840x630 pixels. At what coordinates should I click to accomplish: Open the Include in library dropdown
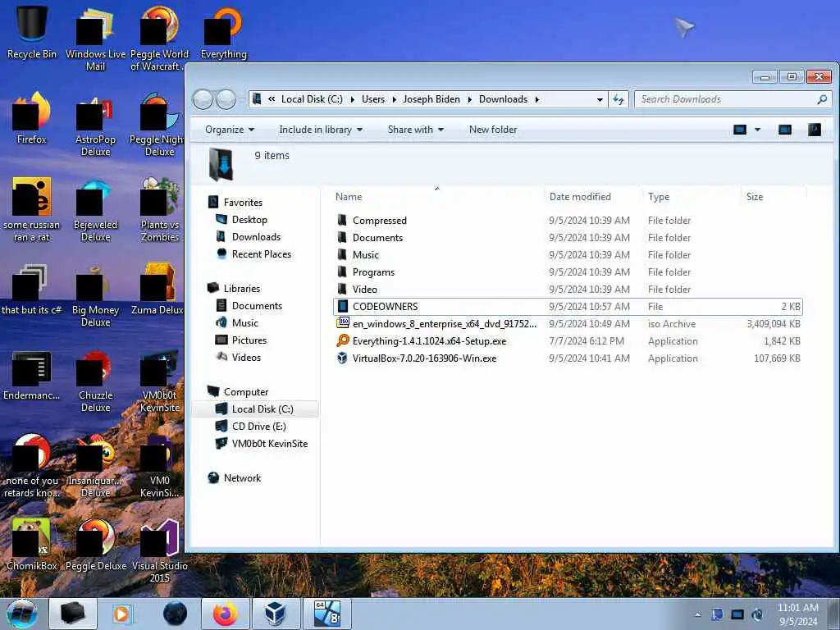click(x=321, y=130)
